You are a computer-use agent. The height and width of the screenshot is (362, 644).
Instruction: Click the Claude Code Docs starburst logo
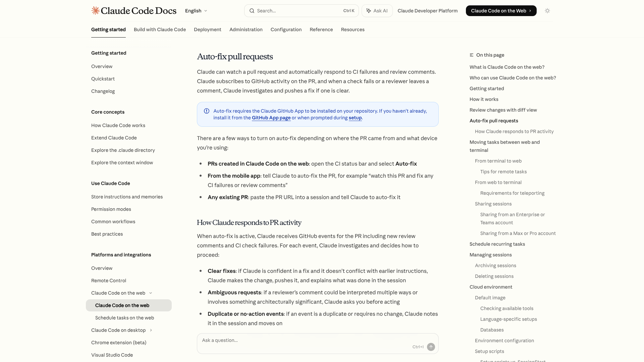click(96, 11)
